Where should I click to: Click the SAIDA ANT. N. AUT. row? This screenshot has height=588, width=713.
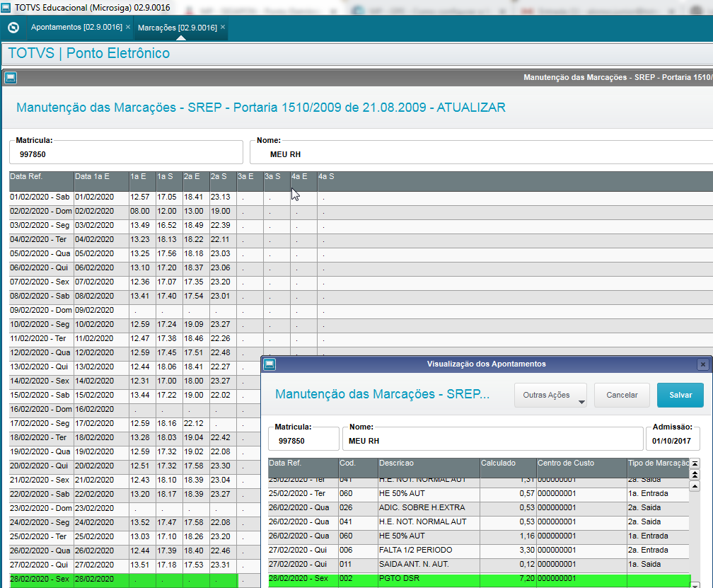pyautogui.click(x=478, y=565)
